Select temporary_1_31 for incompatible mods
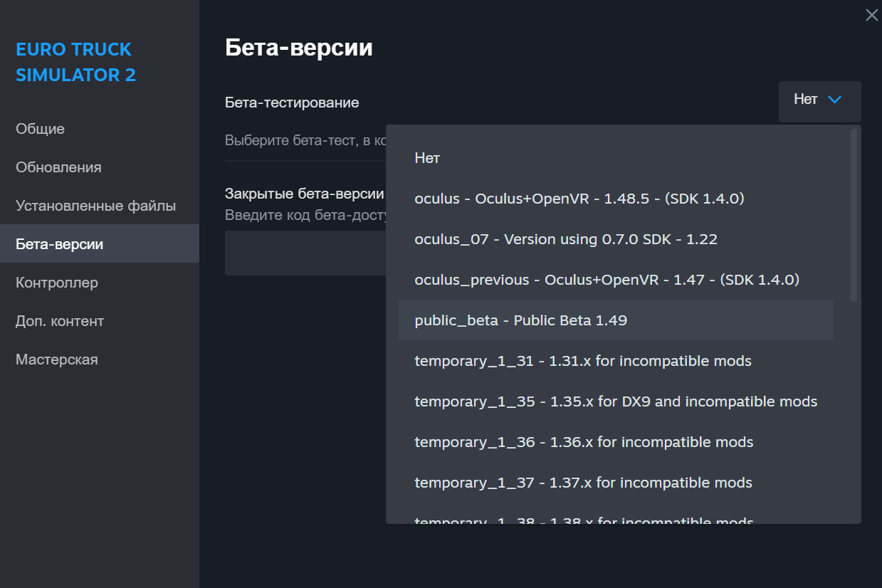 point(582,361)
